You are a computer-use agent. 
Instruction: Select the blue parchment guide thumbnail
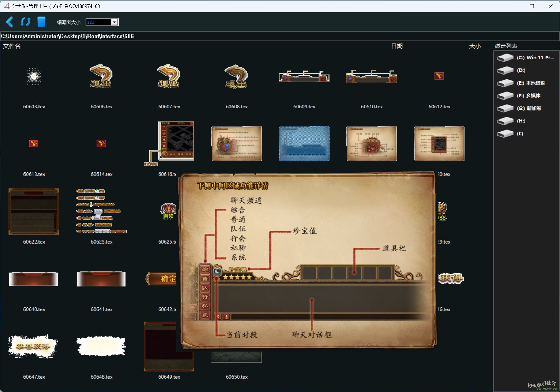tap(304, 143)
